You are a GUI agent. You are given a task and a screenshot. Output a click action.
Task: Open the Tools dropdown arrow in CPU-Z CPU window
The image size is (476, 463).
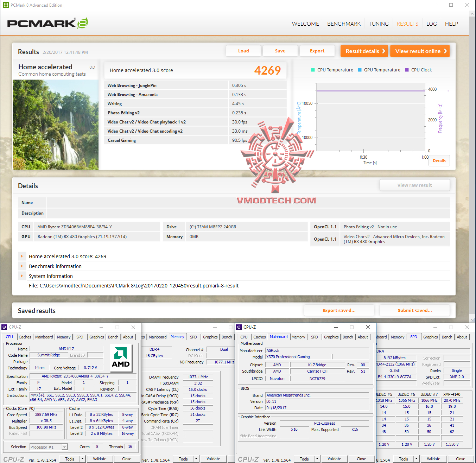pyautogui.click(x=82, y=459)
